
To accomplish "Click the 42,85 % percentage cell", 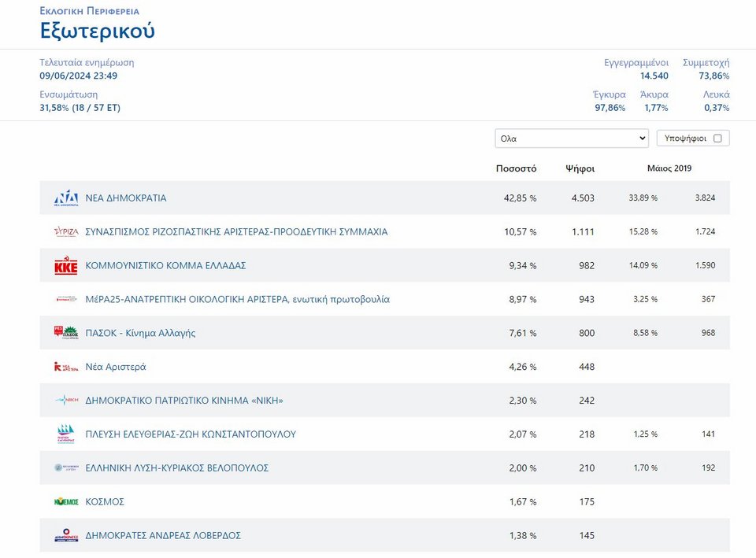I will tap(520, 198).
